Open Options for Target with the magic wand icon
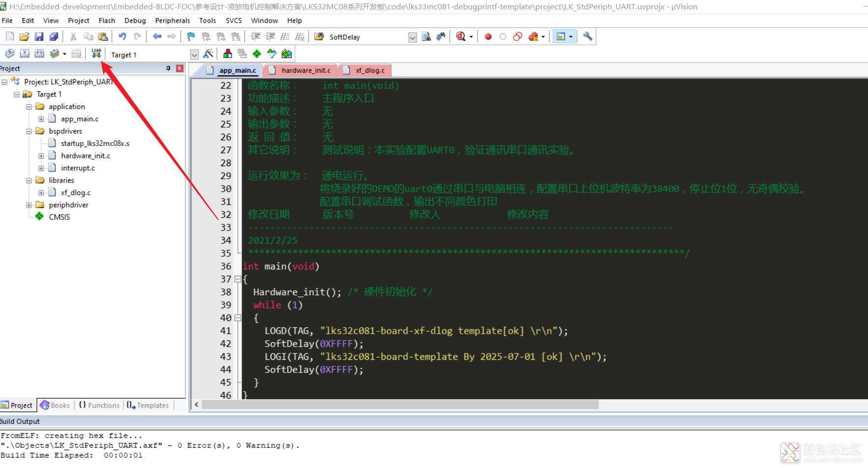This screenshot has height=468, width=868. tap(208, 54)
